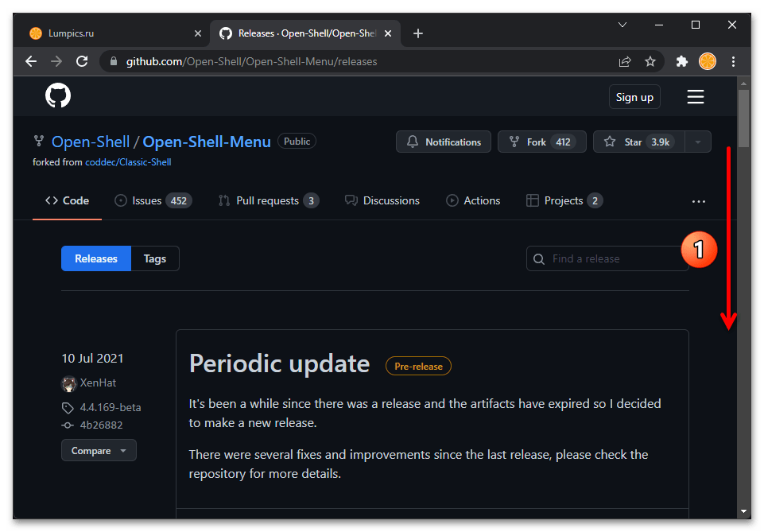Click the user profile avatar icon
This screenshot has width=764, height=532.
708,61
